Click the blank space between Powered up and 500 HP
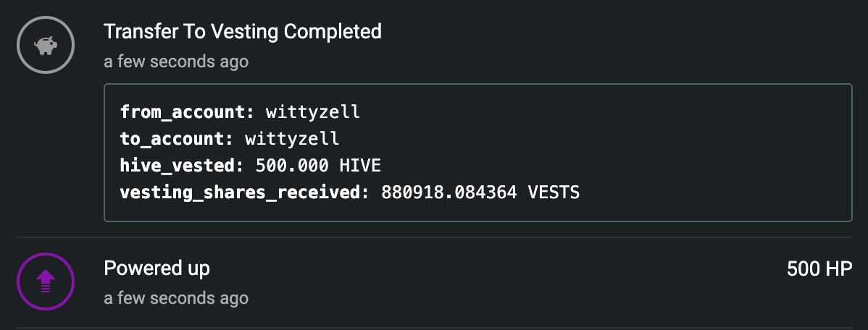868x330 pixels. click(498, 268)
